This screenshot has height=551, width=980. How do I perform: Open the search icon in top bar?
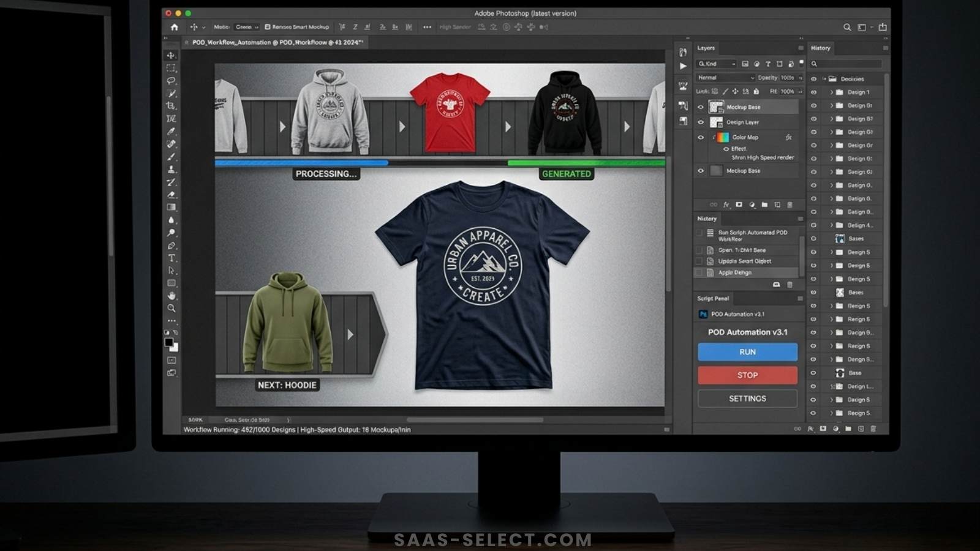point(847,27)
